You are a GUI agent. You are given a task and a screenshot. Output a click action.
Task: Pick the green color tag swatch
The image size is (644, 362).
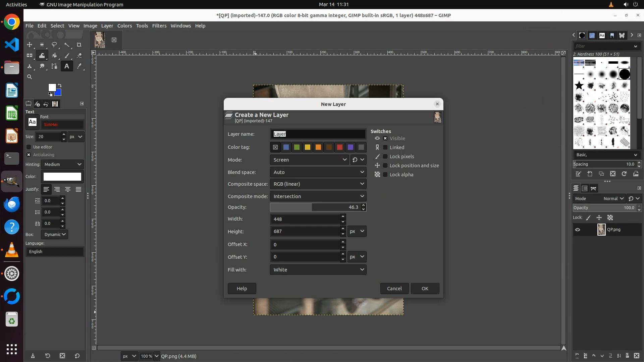[x=297, y=147]
